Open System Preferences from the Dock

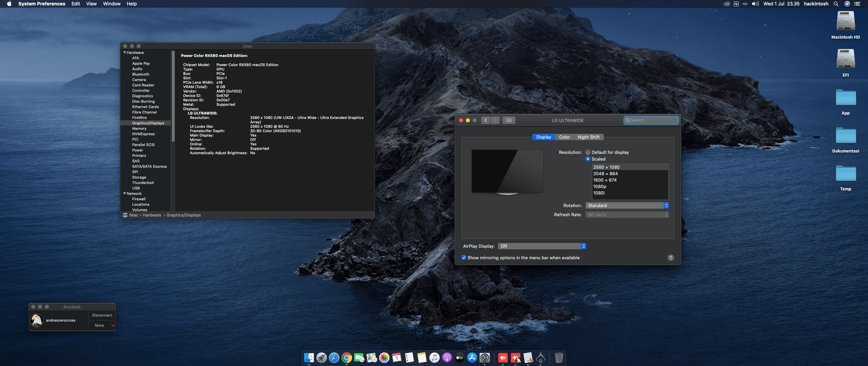485,358
